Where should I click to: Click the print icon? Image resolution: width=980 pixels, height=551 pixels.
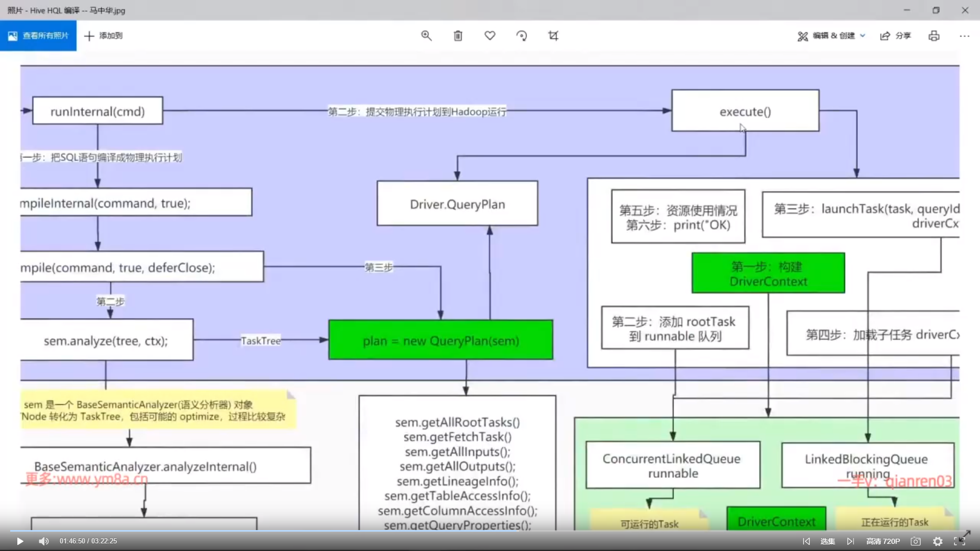coord(934,36)
